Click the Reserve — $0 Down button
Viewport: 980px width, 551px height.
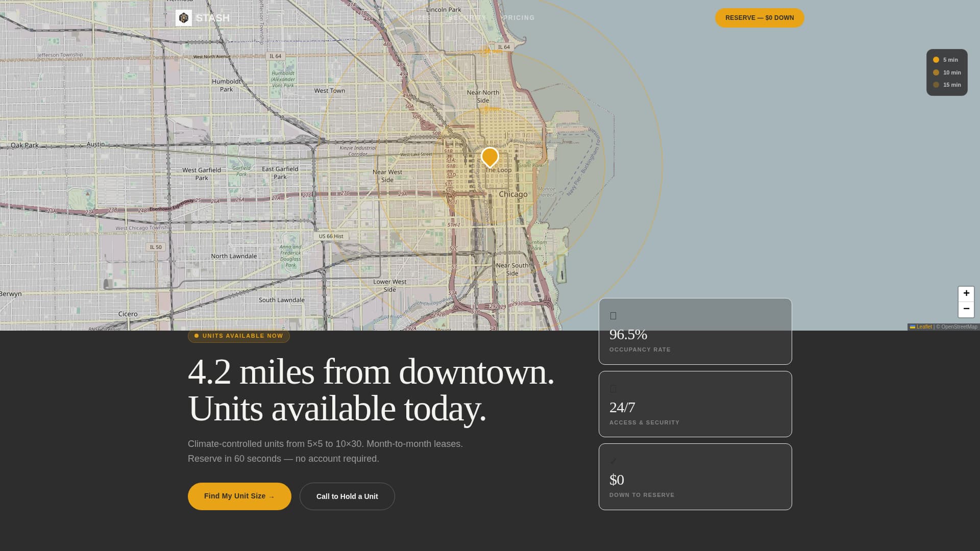click(x=759, y=18)
